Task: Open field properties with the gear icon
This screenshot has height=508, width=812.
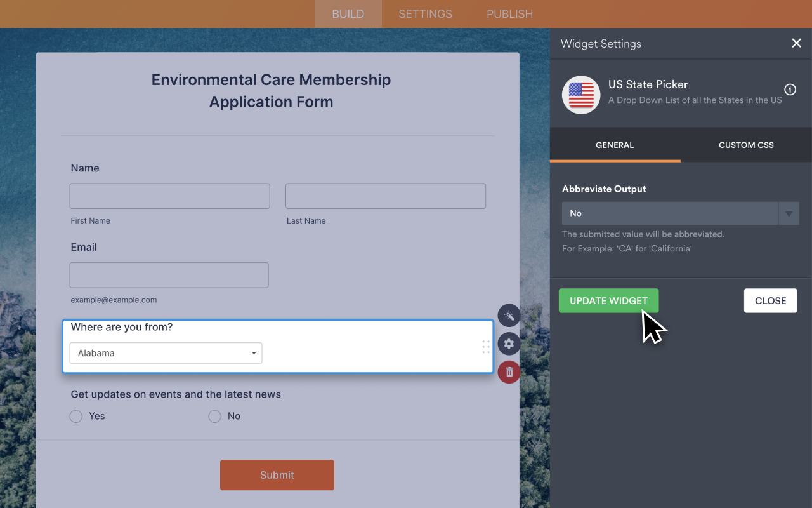Action: coord(509,344)
